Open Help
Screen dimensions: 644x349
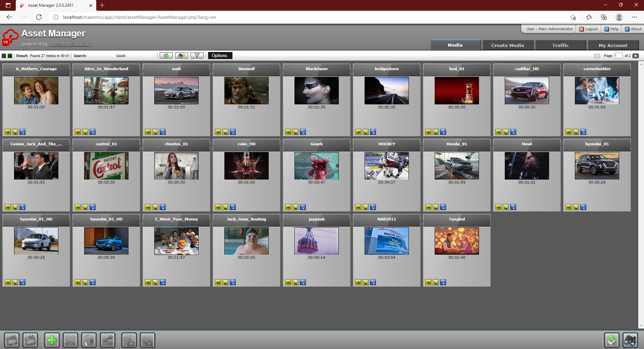click(x=611, y=29)
